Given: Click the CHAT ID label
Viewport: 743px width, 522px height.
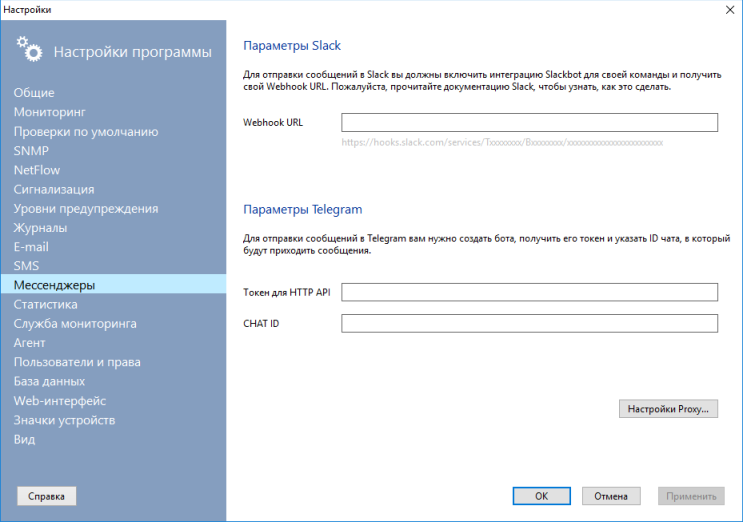Looking at the screenshot, I should (x=261, y=324).
